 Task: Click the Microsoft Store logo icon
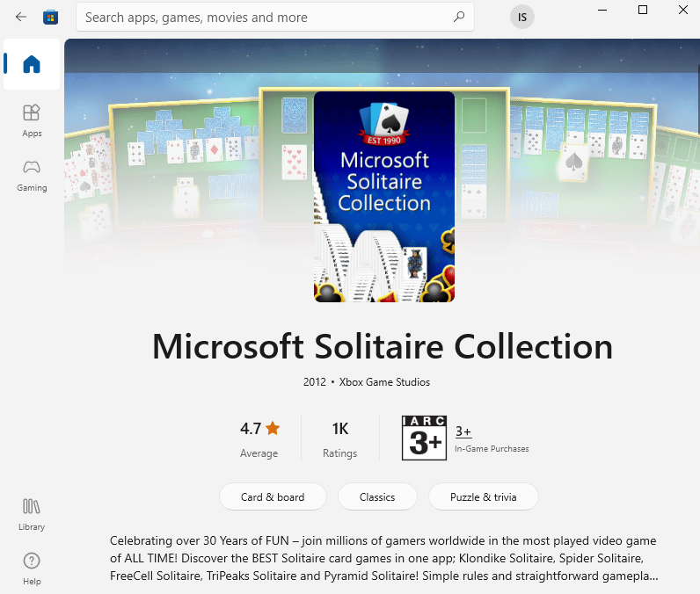51,17
